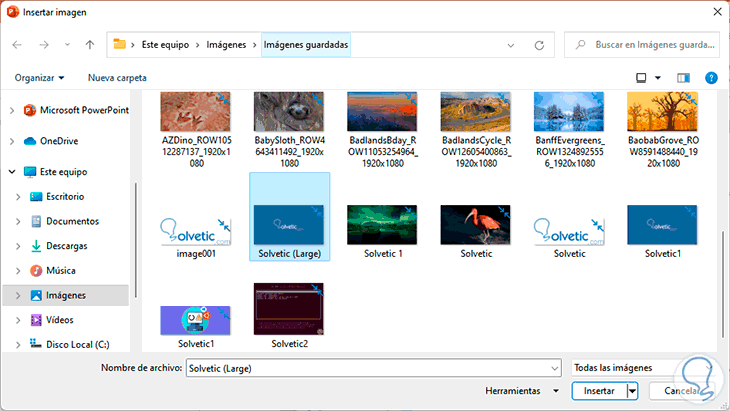Go back to previous folder
This screenshot has height=411, width=730.
(x=17, y=45)
